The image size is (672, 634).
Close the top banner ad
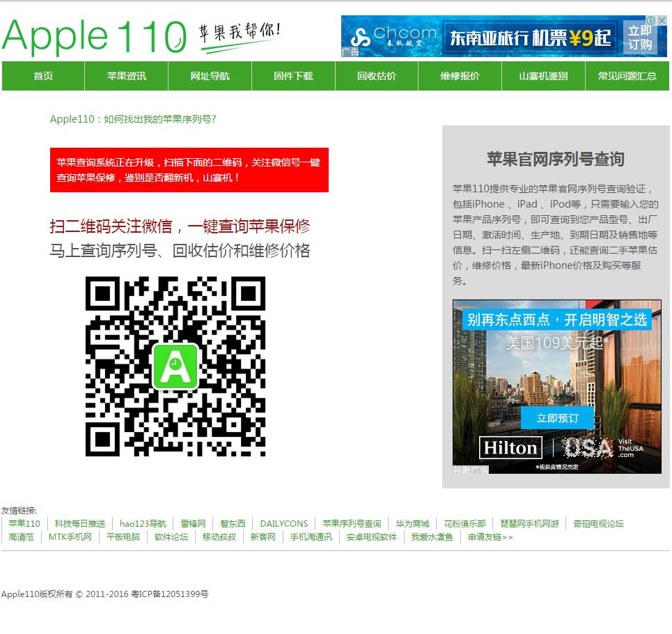point(662,20)
